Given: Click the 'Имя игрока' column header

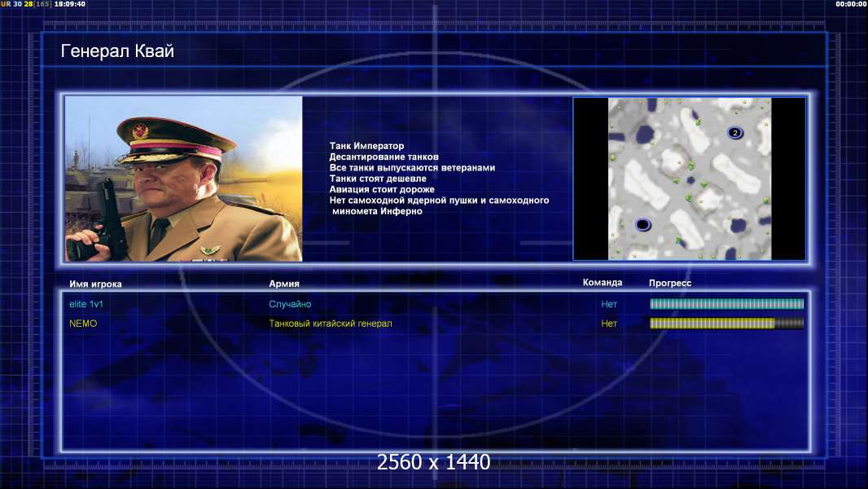Looking at the screenshot, I should pyautogui.click(x=96, y=284).
